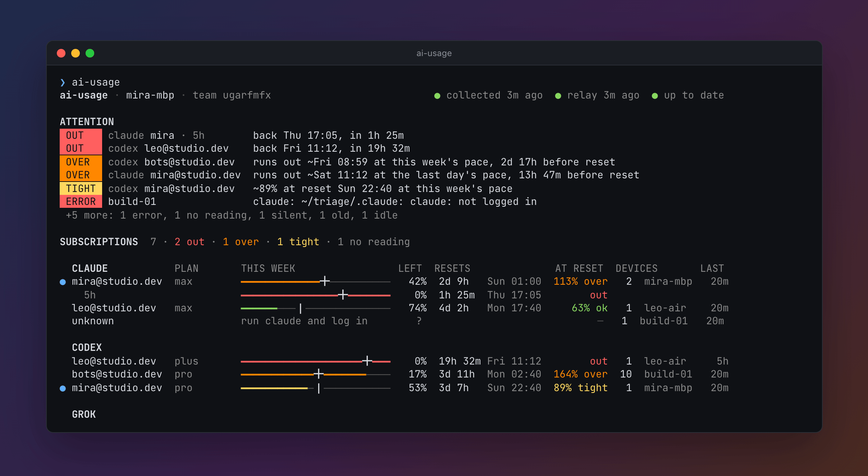Click the green usage bar for Claude leo@studio.dev

[316, 308]
